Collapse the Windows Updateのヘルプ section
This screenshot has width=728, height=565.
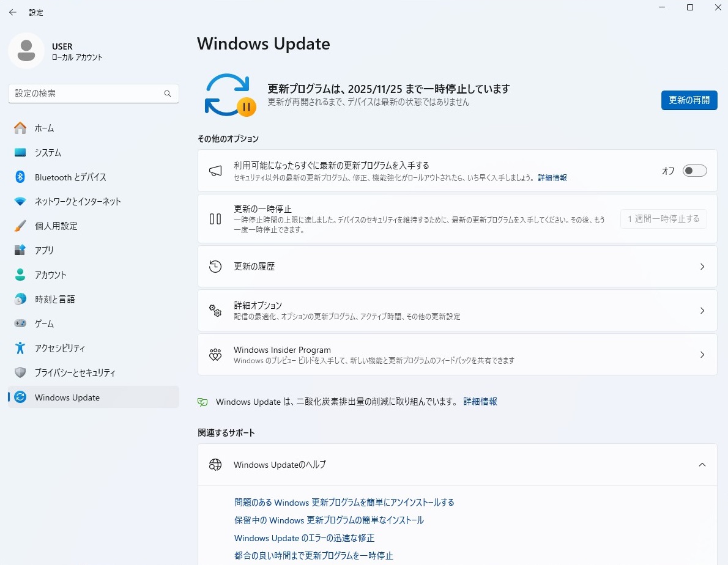702,465
